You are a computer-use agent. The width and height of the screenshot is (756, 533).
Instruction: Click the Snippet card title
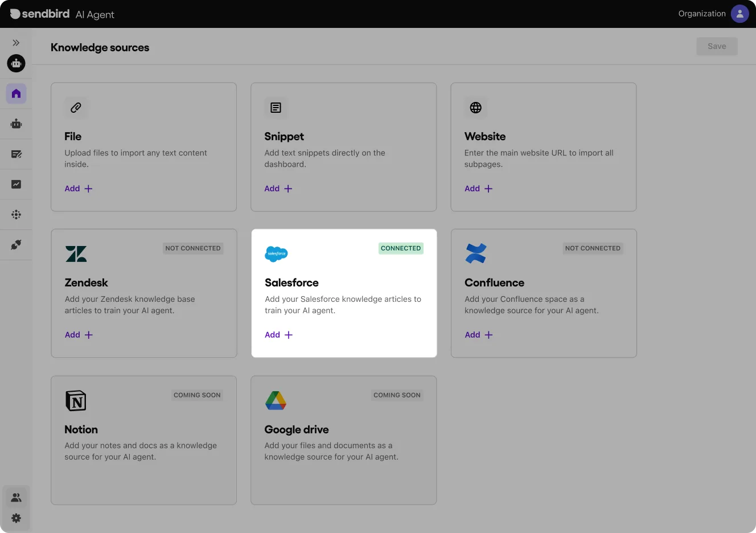284,137
